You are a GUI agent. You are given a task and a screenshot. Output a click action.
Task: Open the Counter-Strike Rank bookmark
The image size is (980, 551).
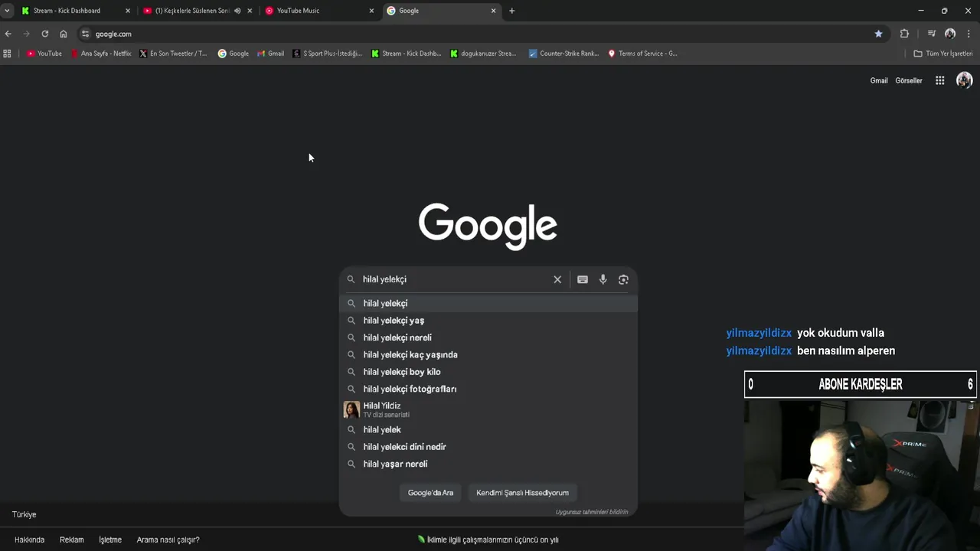pos(563,54)
